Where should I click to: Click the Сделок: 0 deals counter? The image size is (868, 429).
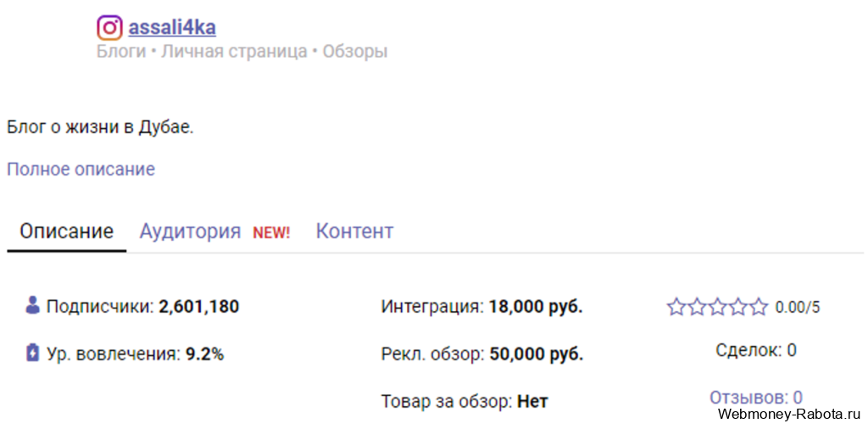755,350
